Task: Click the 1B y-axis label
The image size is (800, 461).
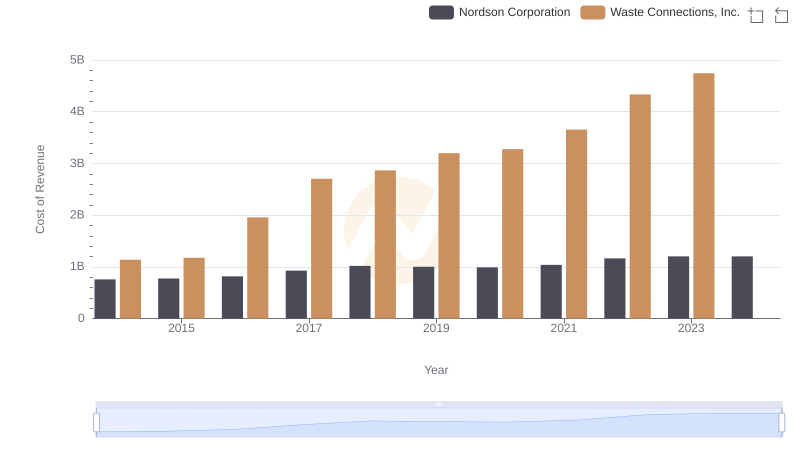Action: click(77, 266)
